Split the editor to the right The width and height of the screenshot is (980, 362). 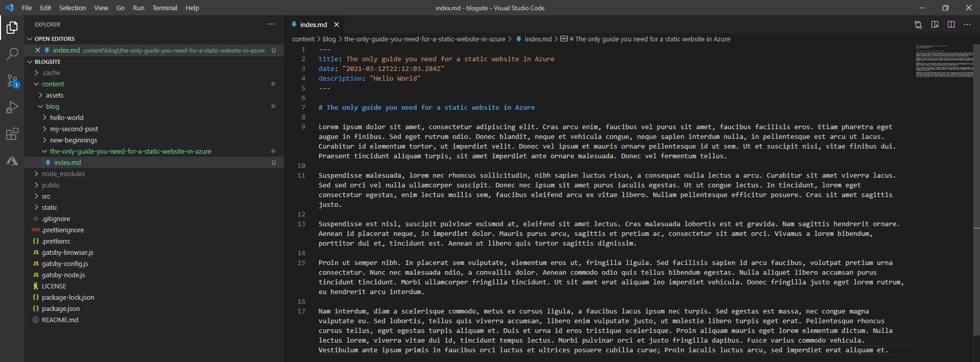(951, 25)
